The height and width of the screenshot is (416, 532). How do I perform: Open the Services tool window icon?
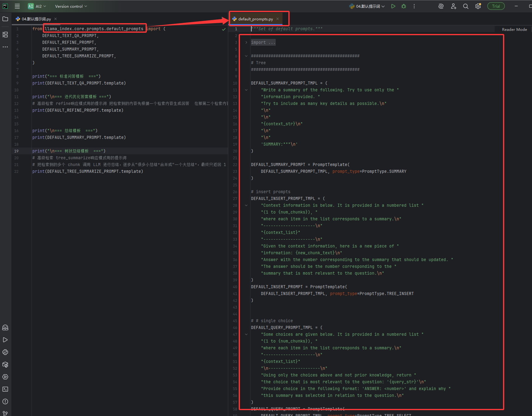click(x=5, y=377)
